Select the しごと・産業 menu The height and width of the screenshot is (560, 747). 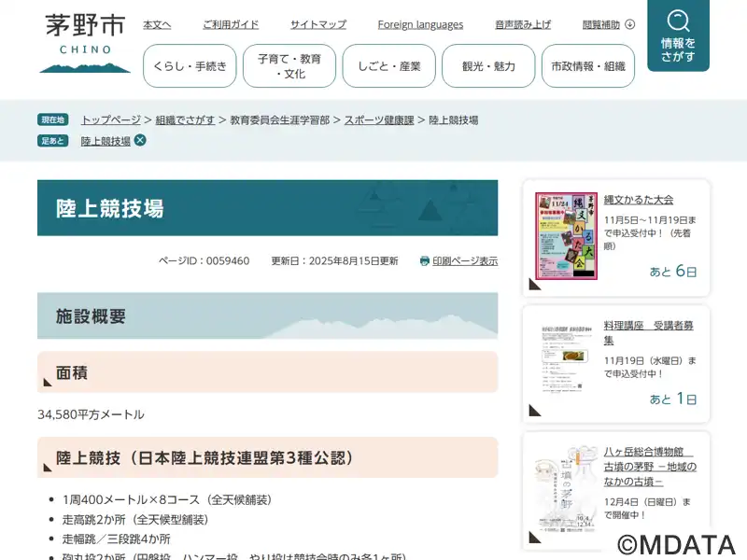388,66
